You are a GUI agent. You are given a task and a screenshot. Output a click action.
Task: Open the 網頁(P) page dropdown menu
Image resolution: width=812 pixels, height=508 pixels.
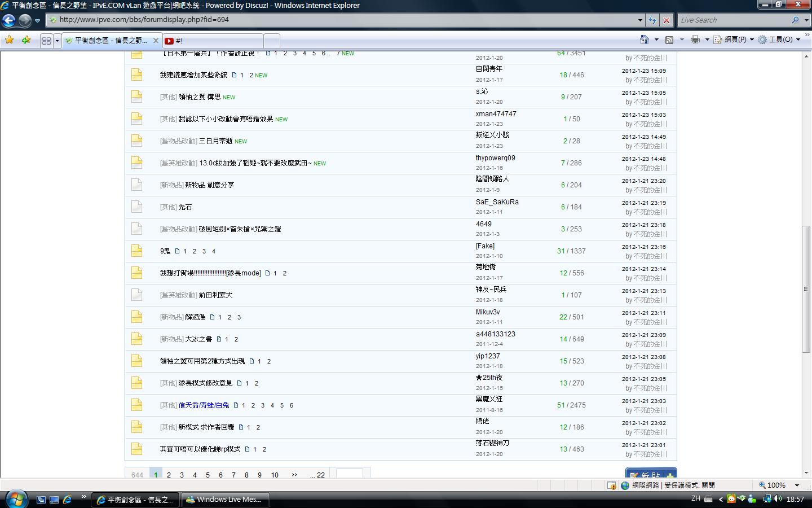734,40
